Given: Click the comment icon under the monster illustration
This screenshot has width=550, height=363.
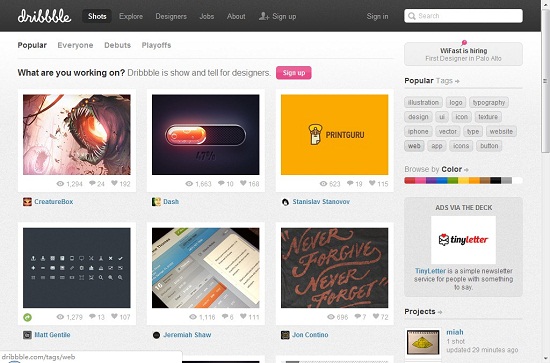Looking at the screenshot, I should tap(92, 183).
